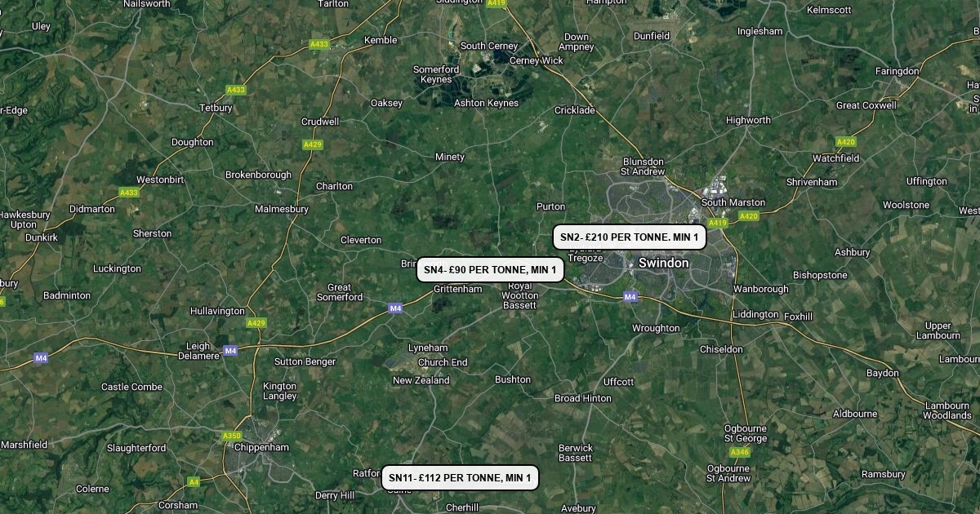Viewport: 980px width, 514px height.
Task: Click the SN2 £210 per tonne label
Action: click(x=630, y=237)
